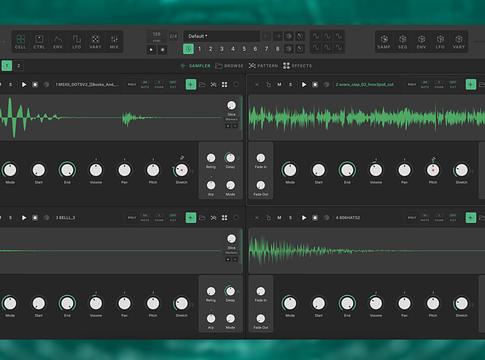The height and width of the screenshot is (360, 485).
Task: Solo the 808HAT52 cell
Action: point(290,218)
